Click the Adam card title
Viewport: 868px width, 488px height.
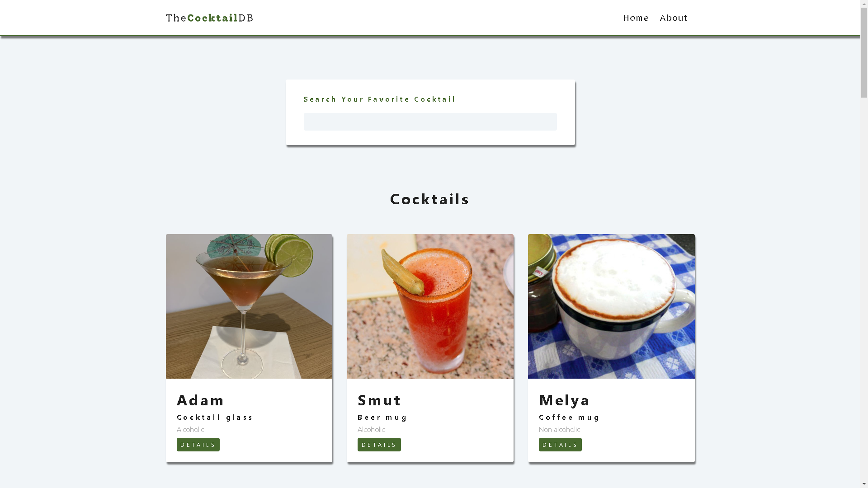[200, 400]
